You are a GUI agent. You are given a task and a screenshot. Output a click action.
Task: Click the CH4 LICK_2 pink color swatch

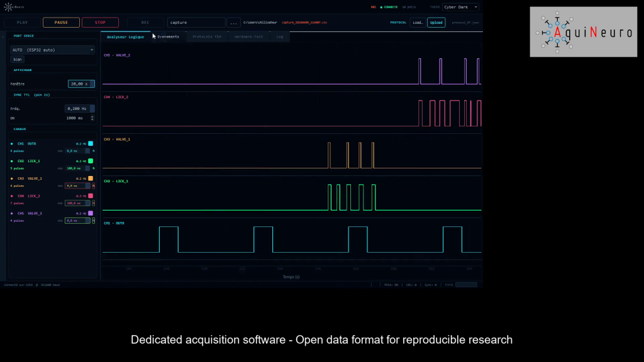click(x=91, y=196)
